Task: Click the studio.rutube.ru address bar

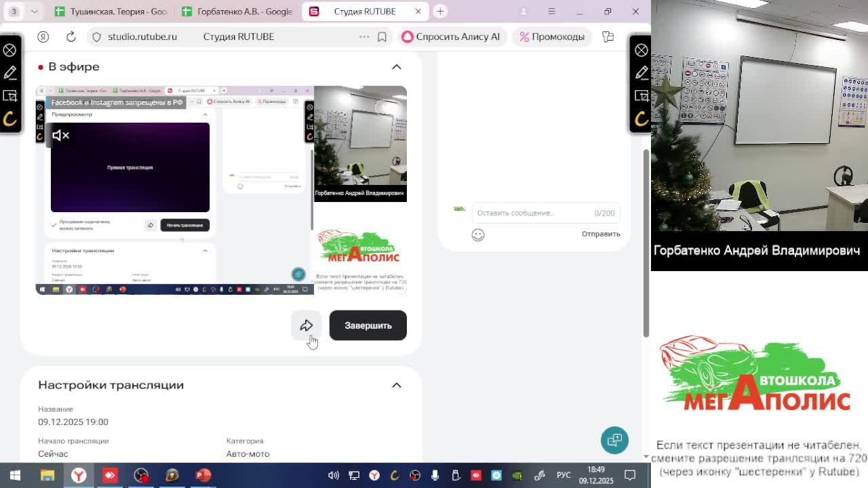Action: click(x=142, y=37)
